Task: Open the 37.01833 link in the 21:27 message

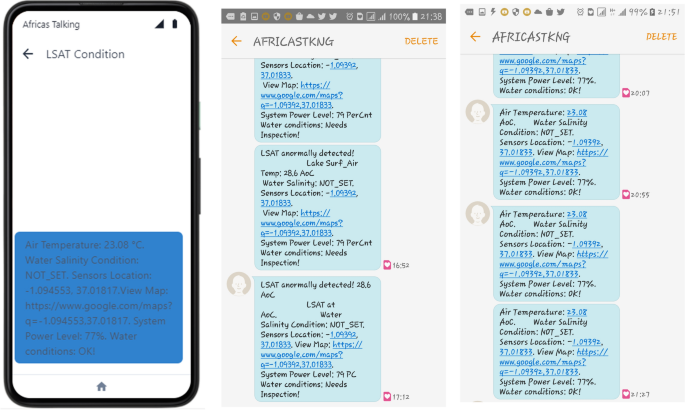Action: 516,351
